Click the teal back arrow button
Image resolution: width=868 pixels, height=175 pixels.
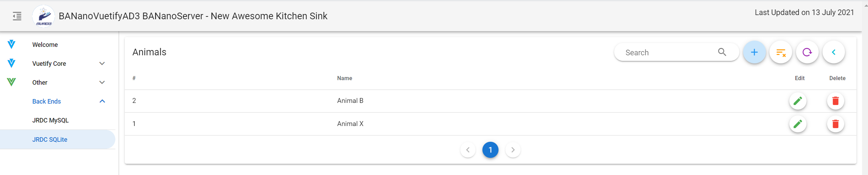click(x=834, y=52)
